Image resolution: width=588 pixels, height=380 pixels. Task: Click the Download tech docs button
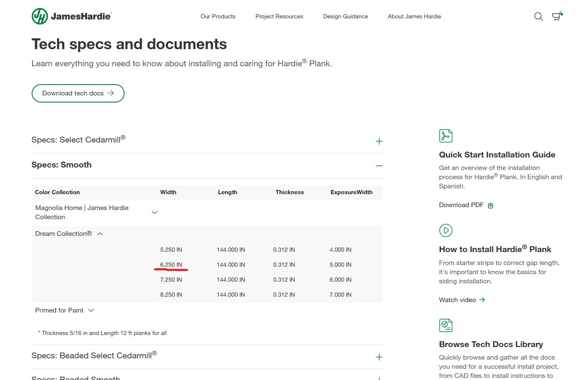pos(78,93)
